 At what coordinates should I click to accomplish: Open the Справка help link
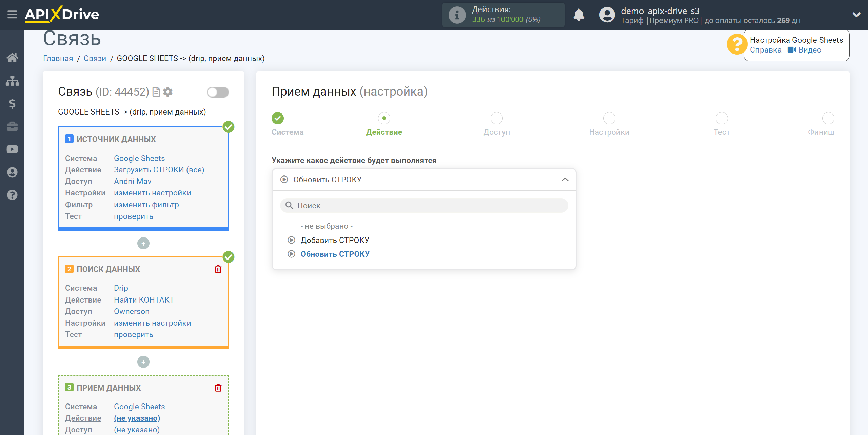[x=766, y=50]
